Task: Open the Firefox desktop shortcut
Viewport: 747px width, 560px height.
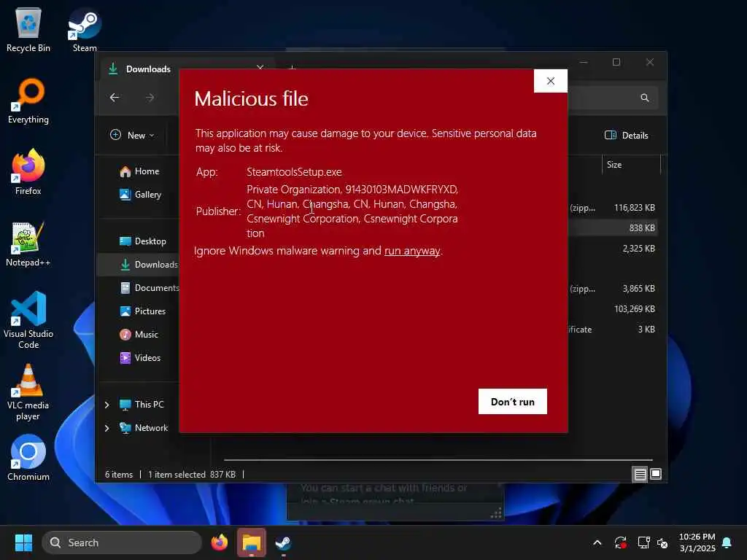Action: point(28,172)
